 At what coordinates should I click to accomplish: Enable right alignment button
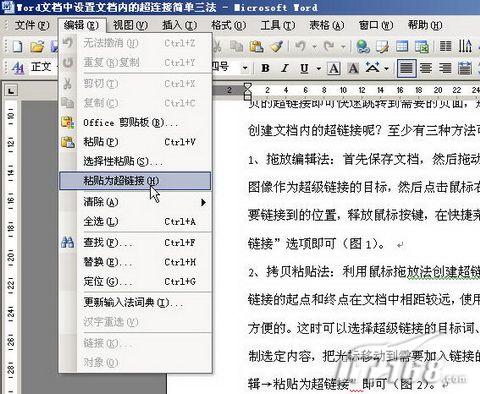[445, 68]
